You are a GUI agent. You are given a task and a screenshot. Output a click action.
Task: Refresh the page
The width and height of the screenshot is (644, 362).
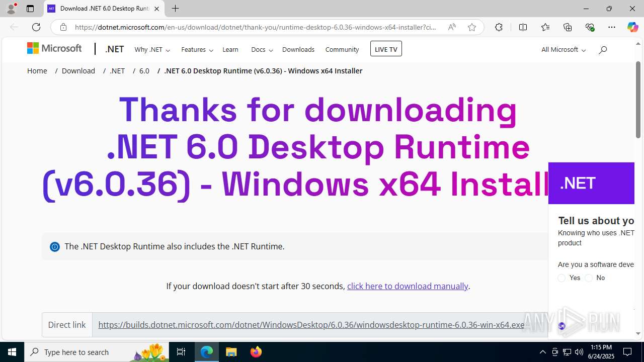[x=36, y=27]
